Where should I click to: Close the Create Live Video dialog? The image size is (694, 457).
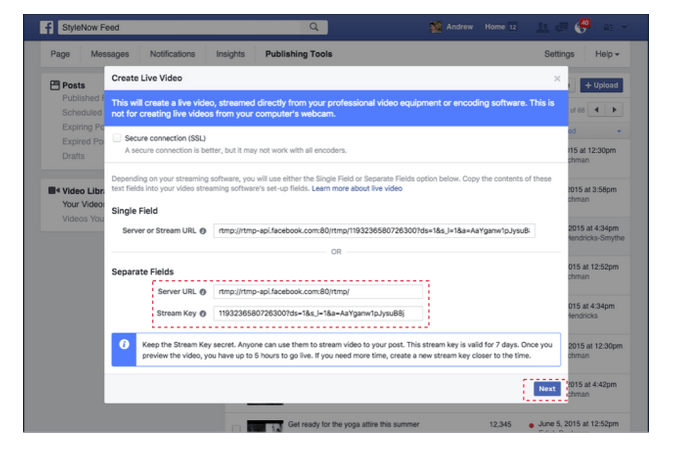tap(557, 78)
